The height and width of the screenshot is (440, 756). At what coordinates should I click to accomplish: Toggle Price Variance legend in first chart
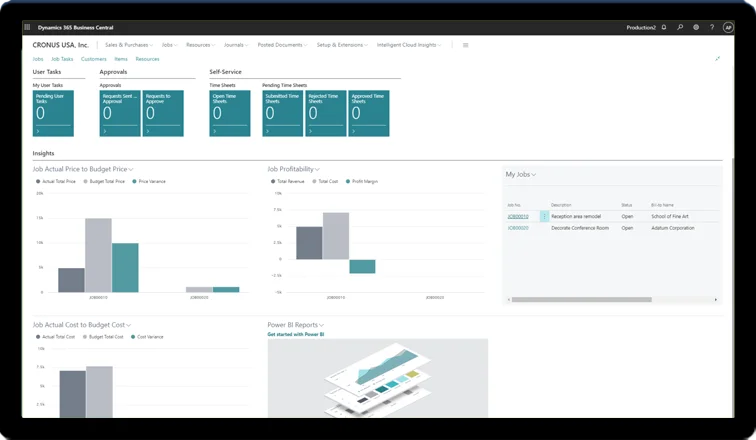pyautogui.click(x=150, y=181)
